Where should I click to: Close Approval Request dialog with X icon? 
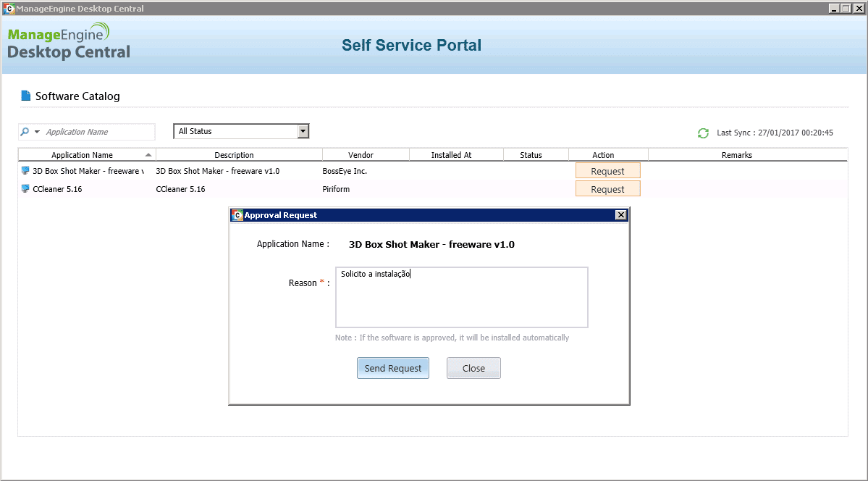(x=620, y=215)
